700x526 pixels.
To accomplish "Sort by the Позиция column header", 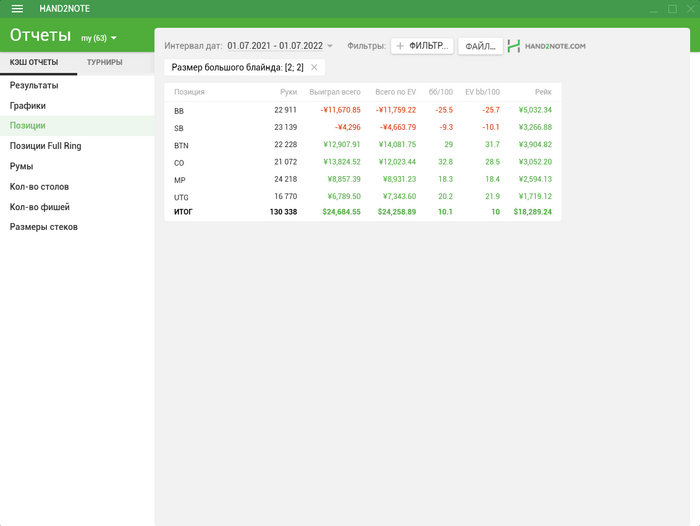I will tap(189, 92).
